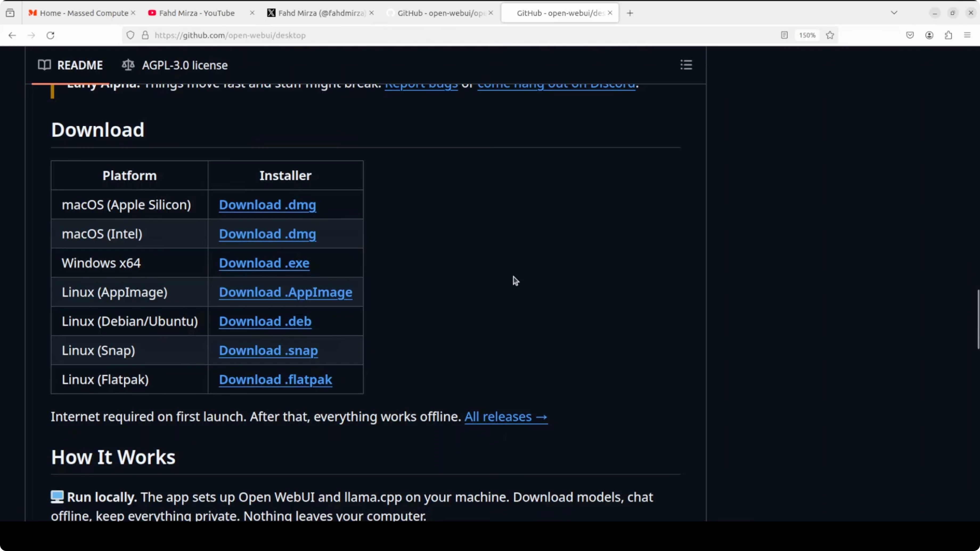The width and height of the screenshot is (980, 551).
Task: Click the Firefox reload page icon
Action: click(x=50, y=35)
